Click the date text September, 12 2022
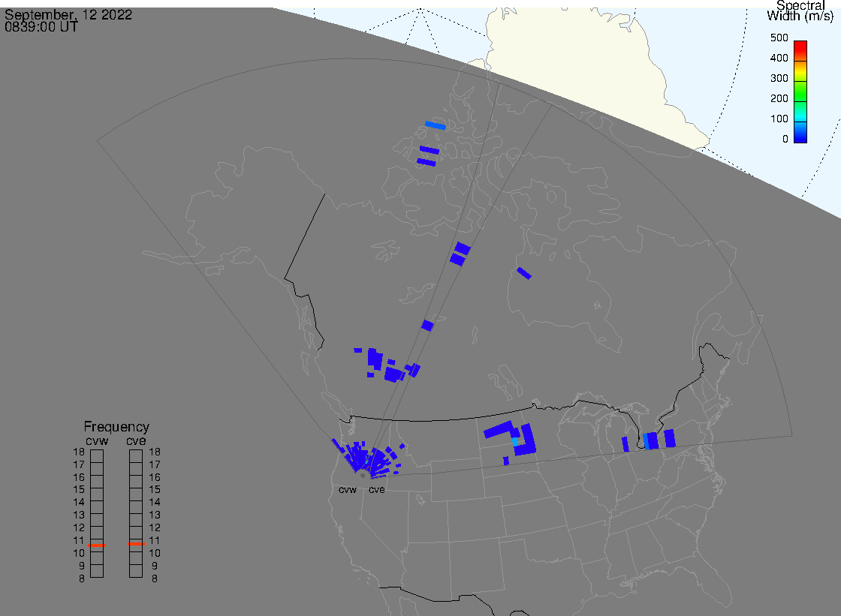841x616 pixels. click(x=68, y=14)
